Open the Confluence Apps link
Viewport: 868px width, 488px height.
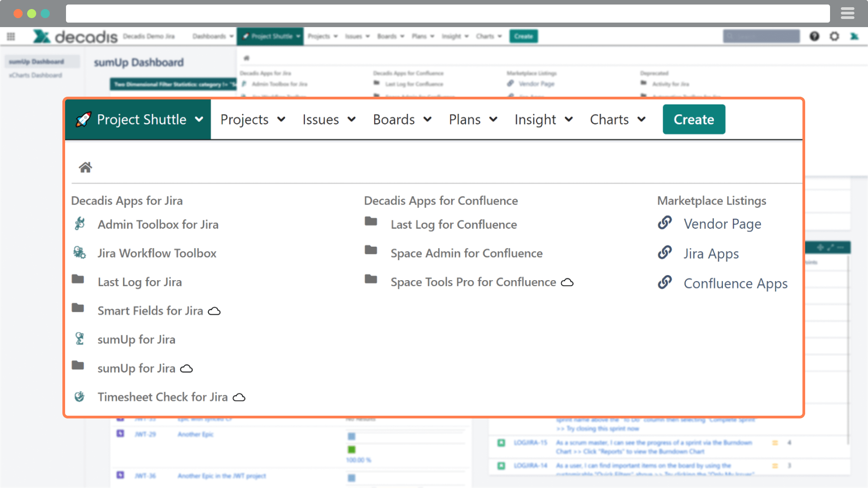tap(735, 283)
